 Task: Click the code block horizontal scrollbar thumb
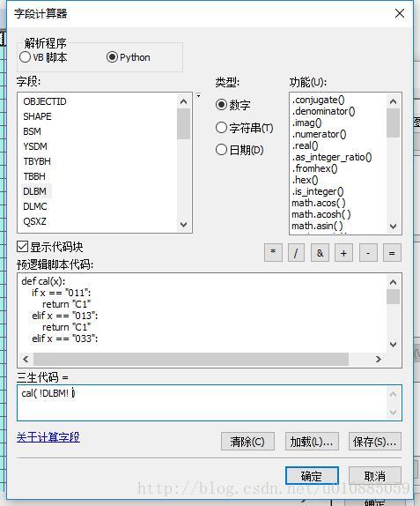(191, 359)
